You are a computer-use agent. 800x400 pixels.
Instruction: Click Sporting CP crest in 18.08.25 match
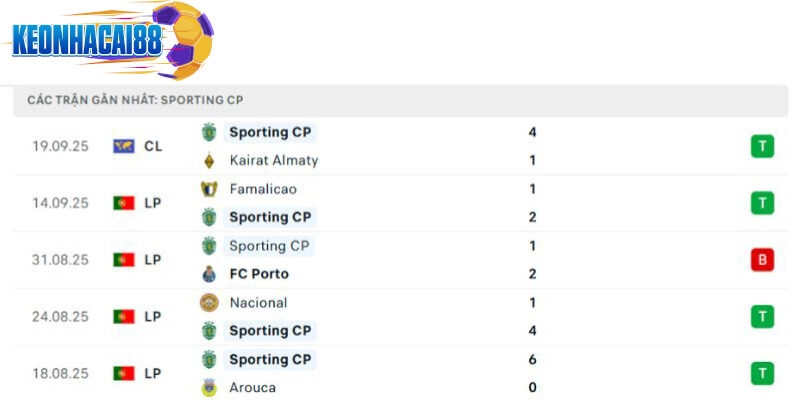[209, 360]
